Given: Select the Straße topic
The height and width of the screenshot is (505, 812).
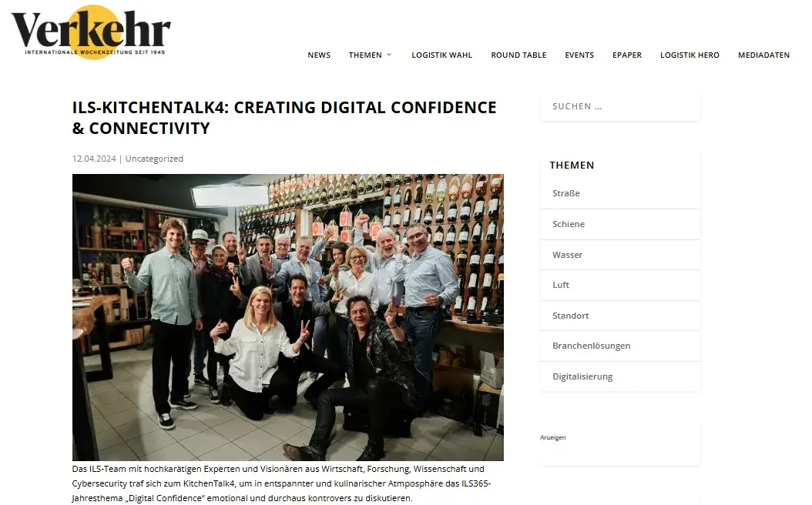Looking at the screenshot, I should [620, 193].
